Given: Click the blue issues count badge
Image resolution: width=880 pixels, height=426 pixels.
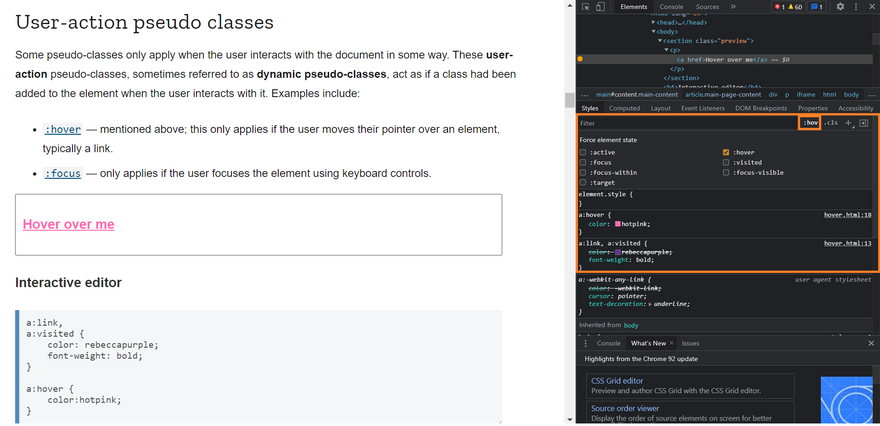Looking at the screenshot, I should (816, 7).
